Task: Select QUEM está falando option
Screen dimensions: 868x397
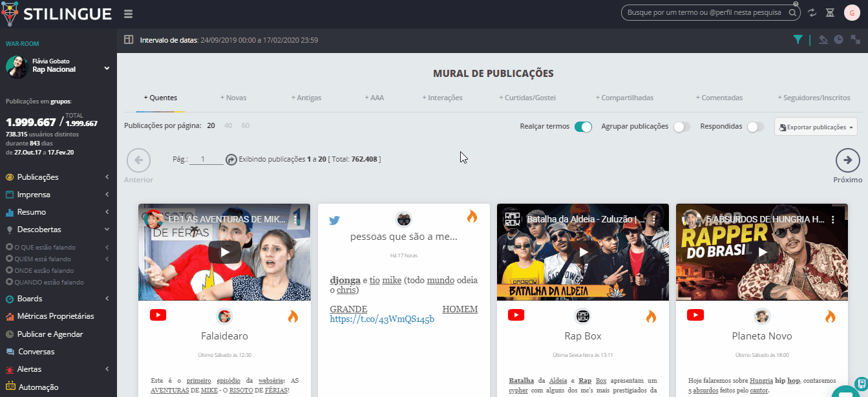Action: pos(38,259)
